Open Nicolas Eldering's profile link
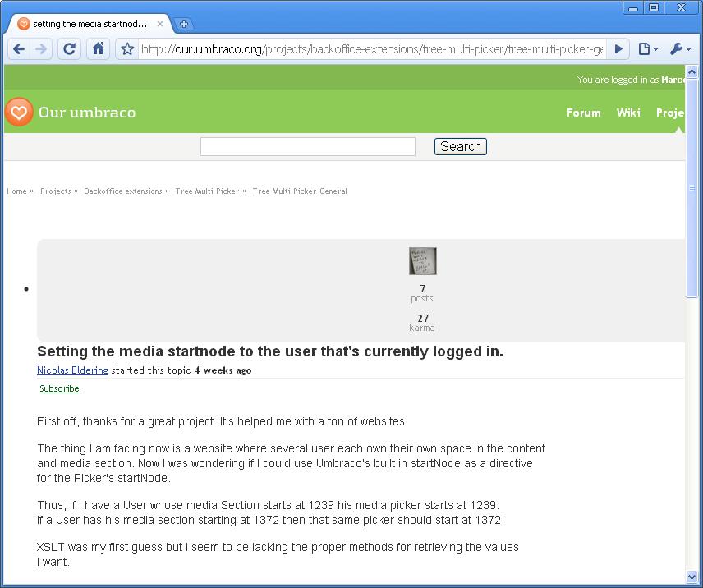The width and height of the screenshot is (703, 588). [72, 370]
